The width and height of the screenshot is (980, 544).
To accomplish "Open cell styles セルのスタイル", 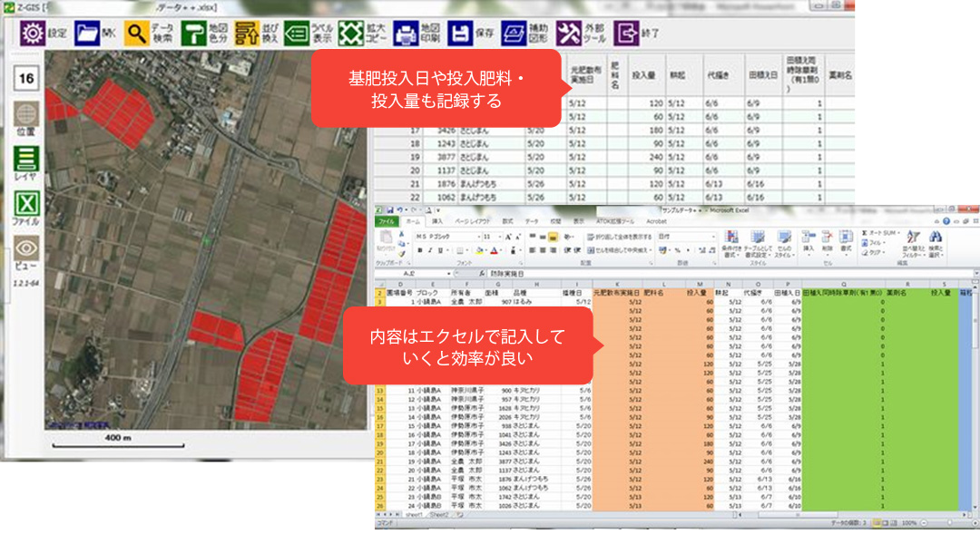I will click(784, 244).
